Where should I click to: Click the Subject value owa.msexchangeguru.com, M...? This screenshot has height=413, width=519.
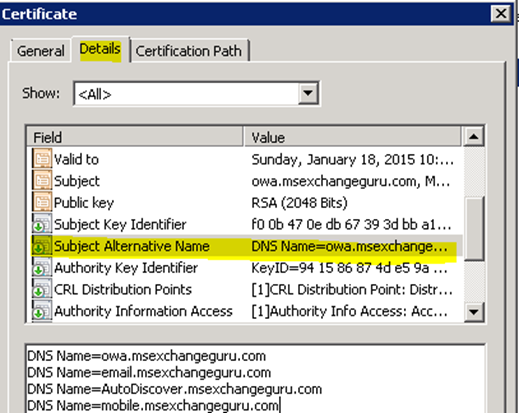click(351, 181)
